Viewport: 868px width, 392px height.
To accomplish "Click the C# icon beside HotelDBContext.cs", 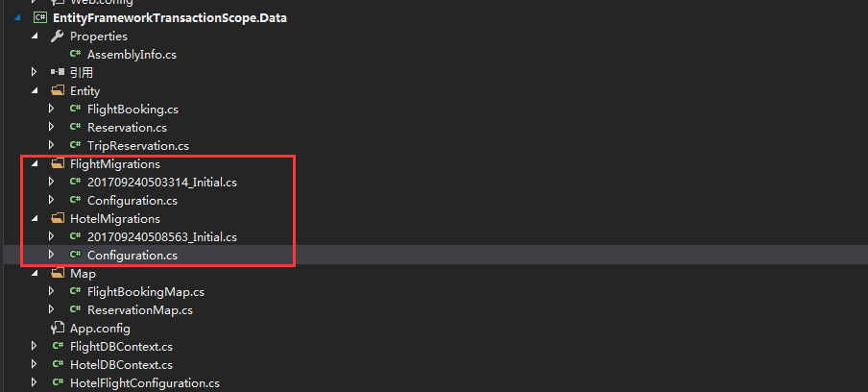I will point(58,365).
